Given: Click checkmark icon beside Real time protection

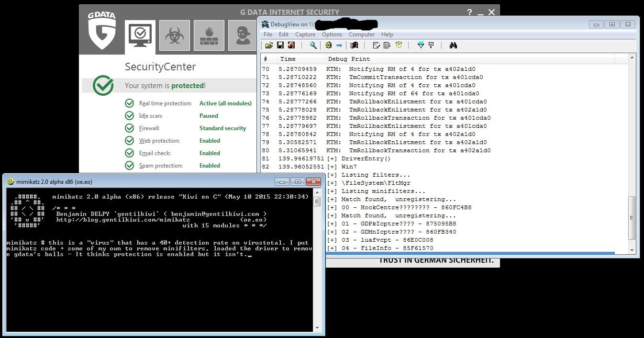Looking at the screenshot, I should pos(129,103).
